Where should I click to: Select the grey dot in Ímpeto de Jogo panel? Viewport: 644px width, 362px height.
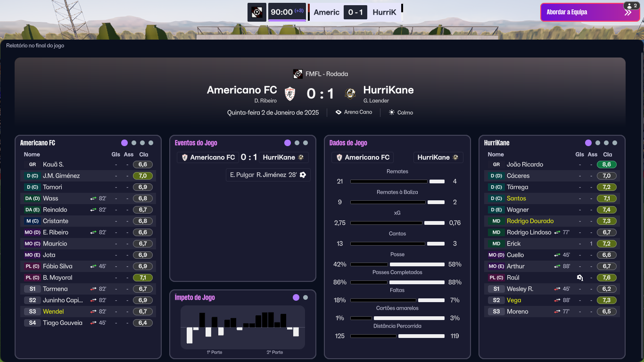click(x=305, y=297)
